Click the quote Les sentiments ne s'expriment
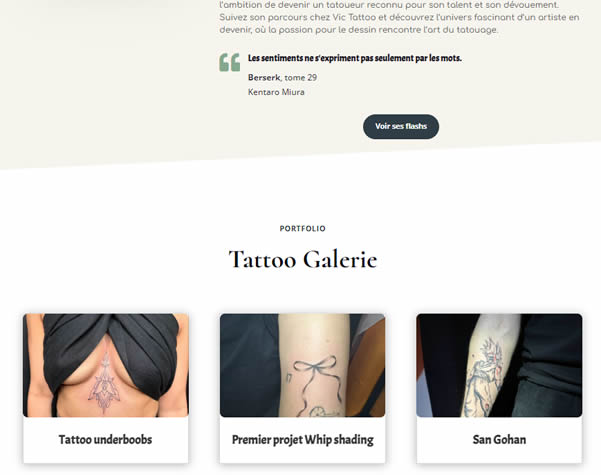This screenshot has height=475, width=601. (x=355, y=58)
